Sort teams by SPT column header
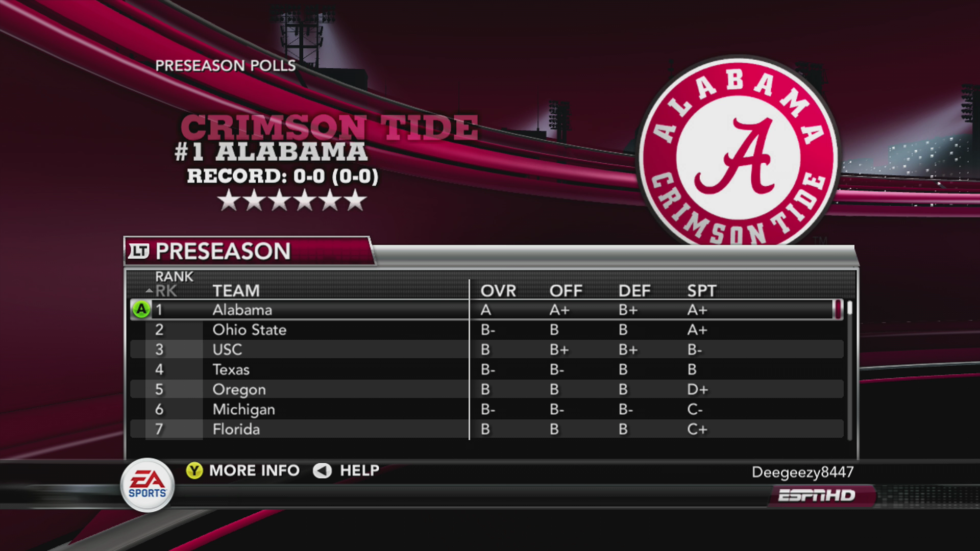Viewport: 980px width, 551px height. point(702,291)
